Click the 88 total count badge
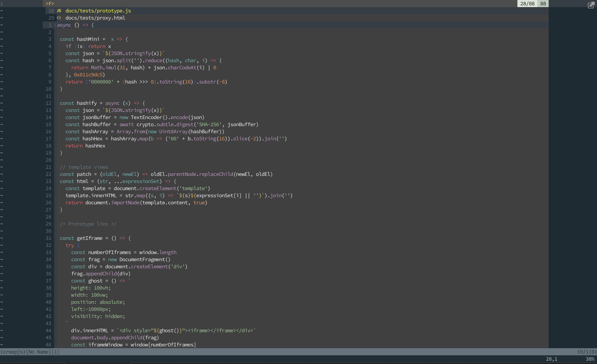597x364 pixels. coord(543,3)
